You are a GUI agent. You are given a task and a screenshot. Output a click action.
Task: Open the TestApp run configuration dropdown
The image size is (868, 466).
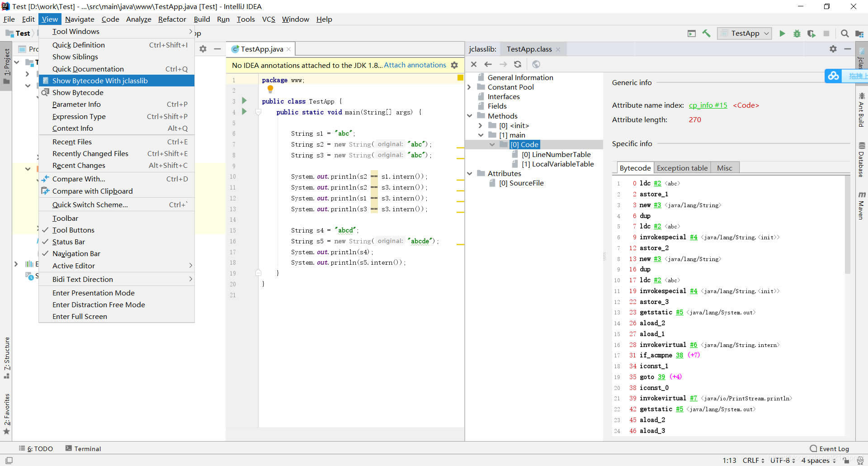[745, 33]
